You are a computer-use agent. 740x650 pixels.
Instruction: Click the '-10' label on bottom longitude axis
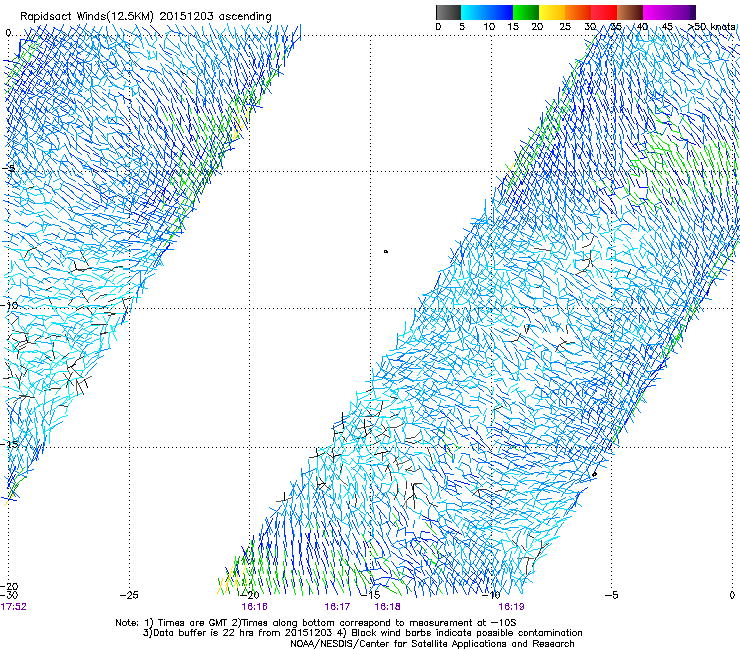[x=492, y=595]
